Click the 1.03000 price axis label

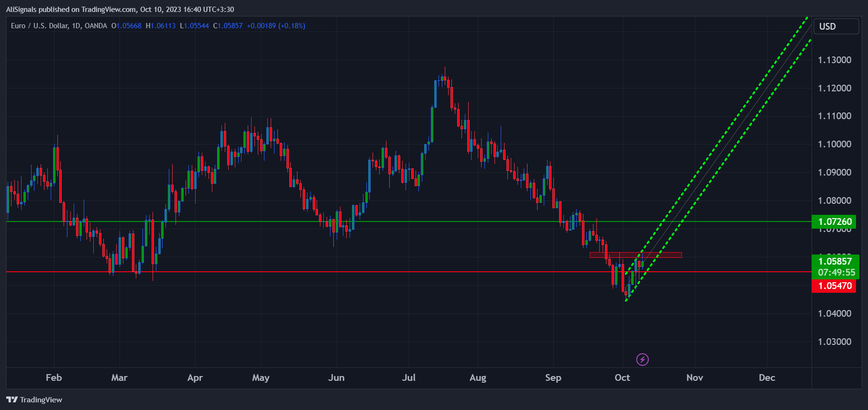835,342
